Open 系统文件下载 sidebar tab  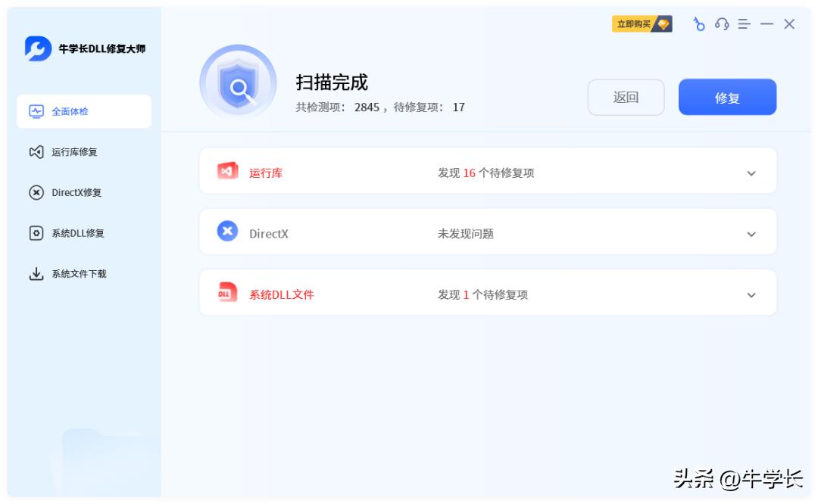point(78,274)
